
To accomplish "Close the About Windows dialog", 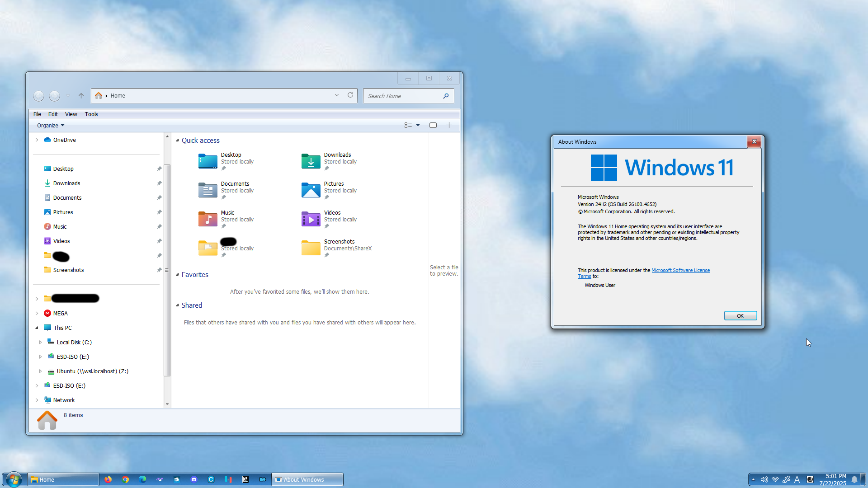I will tap(754, 141).
